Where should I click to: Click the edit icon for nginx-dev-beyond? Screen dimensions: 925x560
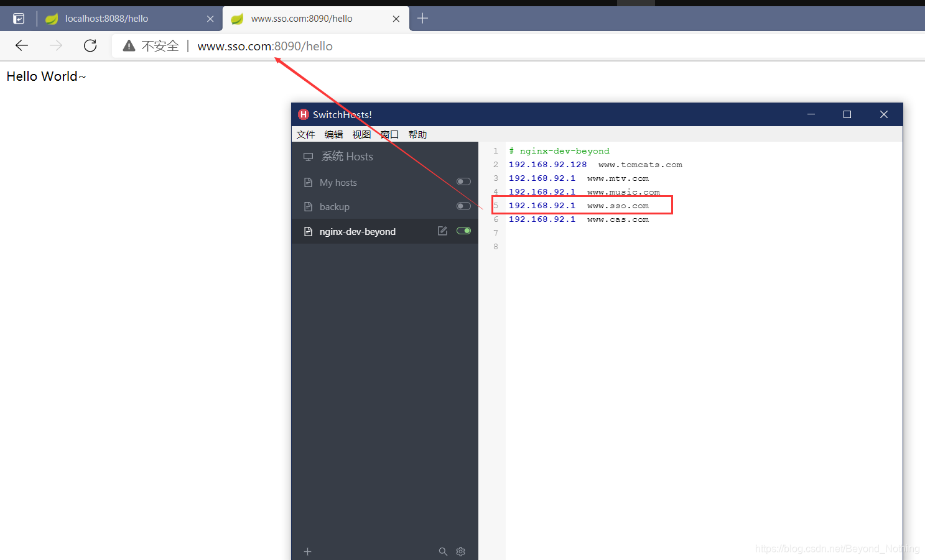(442, 231)
